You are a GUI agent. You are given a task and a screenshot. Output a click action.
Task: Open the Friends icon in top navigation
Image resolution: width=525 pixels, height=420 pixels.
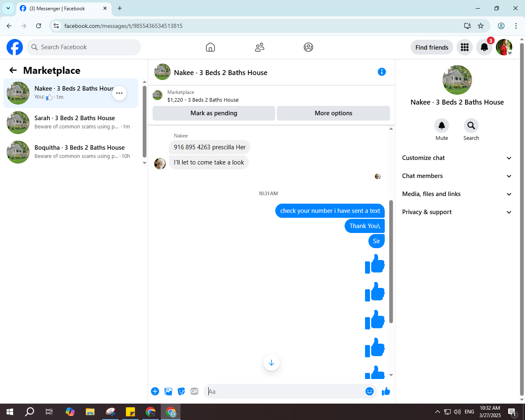tap(260, 47)
